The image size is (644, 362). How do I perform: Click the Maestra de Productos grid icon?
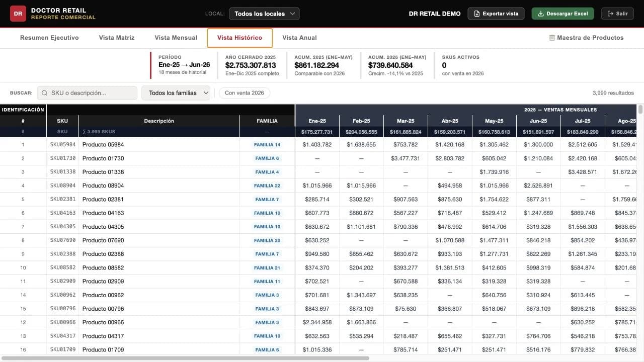click(x=552, y=38)
